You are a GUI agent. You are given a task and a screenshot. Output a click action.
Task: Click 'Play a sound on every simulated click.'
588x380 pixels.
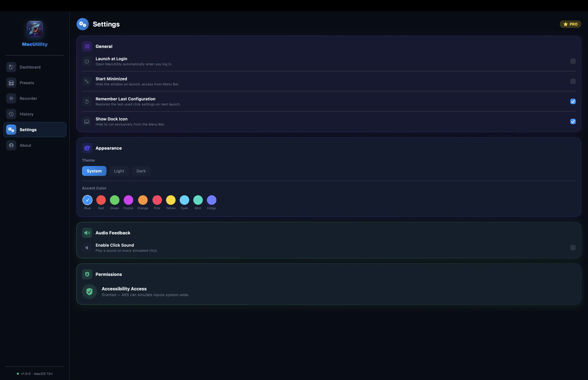point(127,250)
